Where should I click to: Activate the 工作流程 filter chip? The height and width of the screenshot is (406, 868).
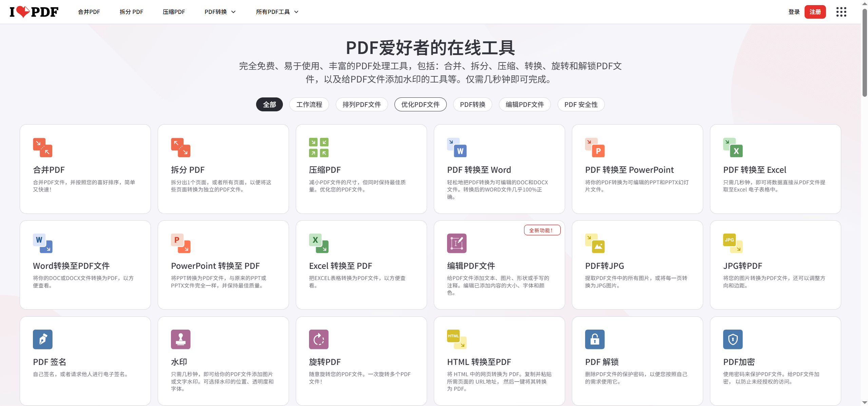click(309, 104)
